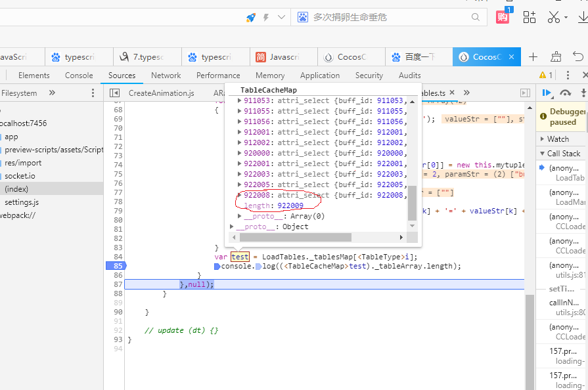Show more source file tabs
Screen dimensions: 588x390
point(466,93)
